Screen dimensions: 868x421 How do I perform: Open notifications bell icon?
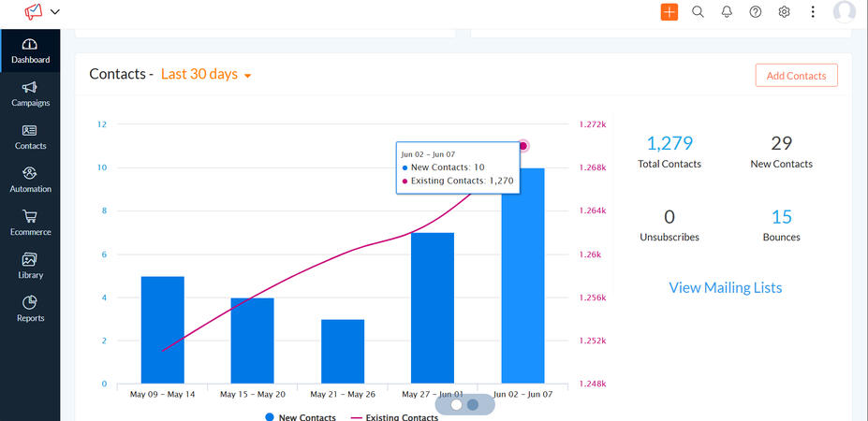tap(727, 12)
